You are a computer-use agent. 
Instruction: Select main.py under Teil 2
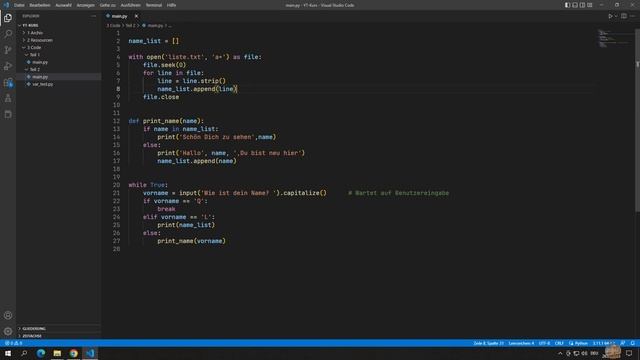coord(58,77)
